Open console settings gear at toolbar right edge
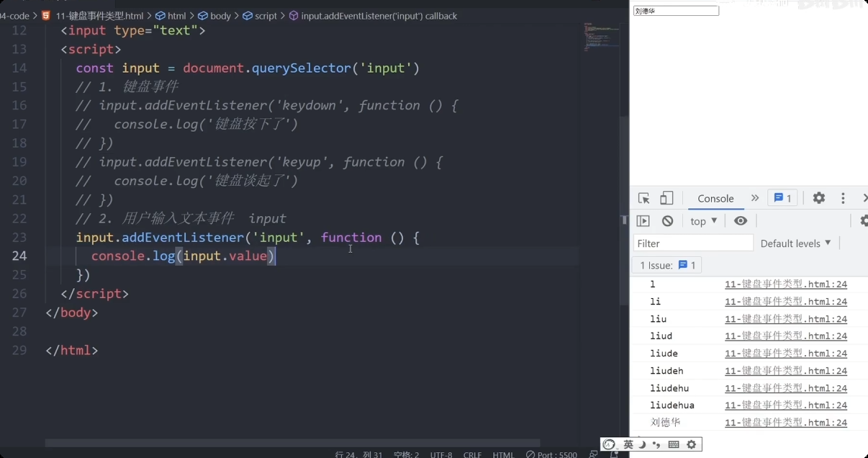868x458 pixels. coord(864,221)
